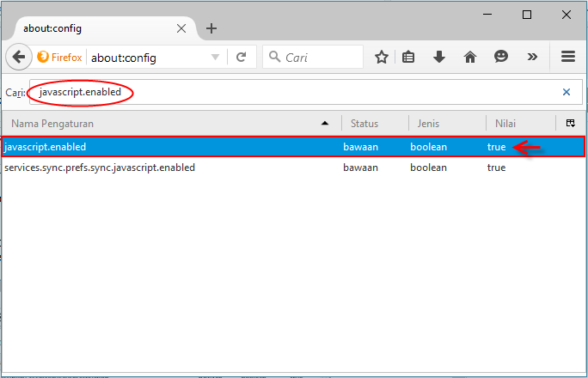Sort by the Nilai column header
This screenshot has height=378, width=588.
[520, 123]
